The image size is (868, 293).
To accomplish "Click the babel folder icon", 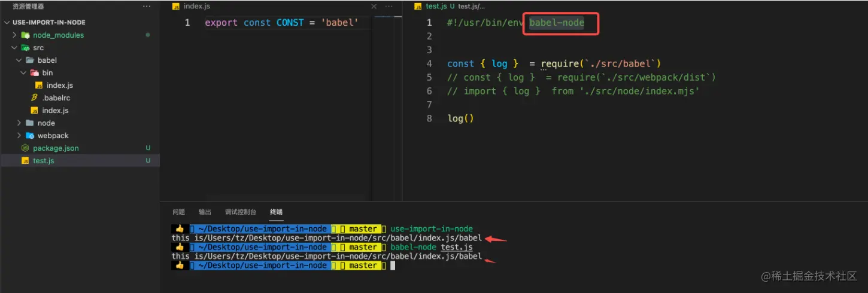I will 30,60.
